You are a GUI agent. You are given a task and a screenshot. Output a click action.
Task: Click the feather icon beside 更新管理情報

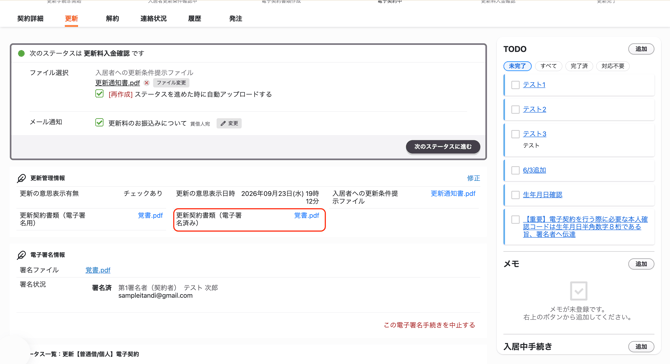(21, 178)
